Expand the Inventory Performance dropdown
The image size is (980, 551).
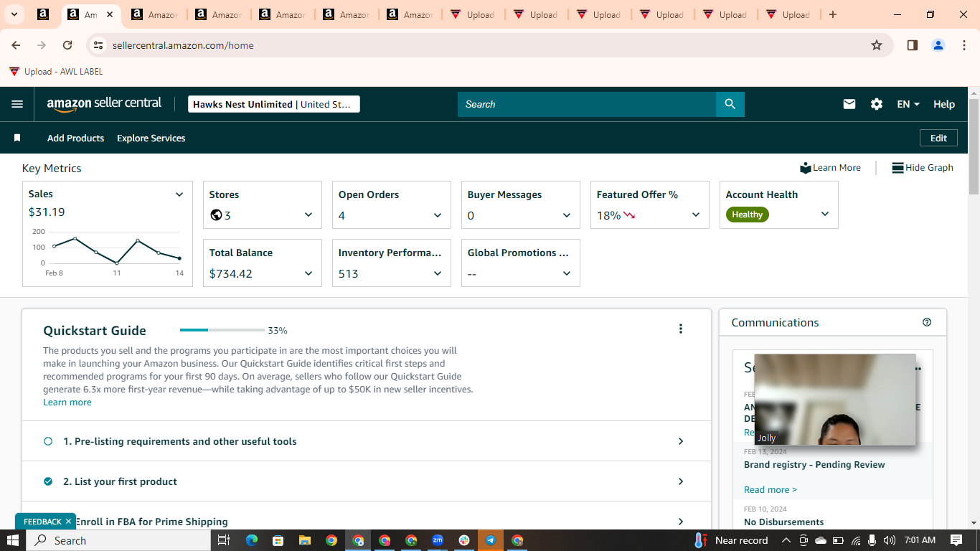pos(438,273)
